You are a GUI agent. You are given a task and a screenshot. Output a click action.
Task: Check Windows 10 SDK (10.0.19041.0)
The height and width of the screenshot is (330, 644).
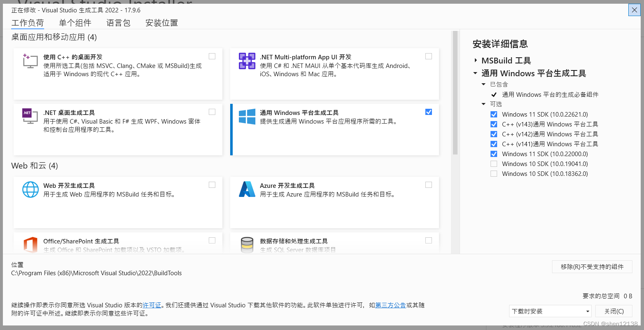click(x=494, y=164)
